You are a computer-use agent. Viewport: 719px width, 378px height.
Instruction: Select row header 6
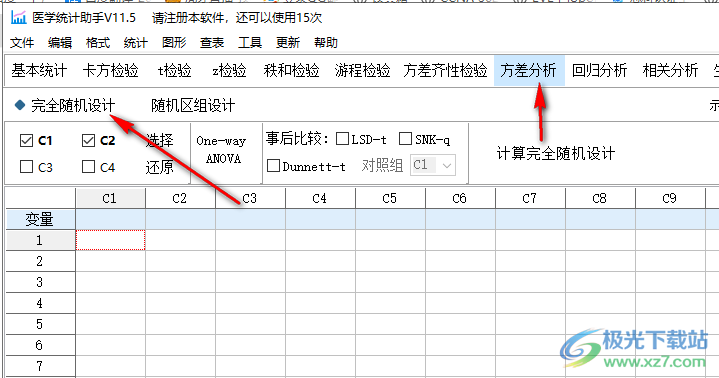(40, 345)
